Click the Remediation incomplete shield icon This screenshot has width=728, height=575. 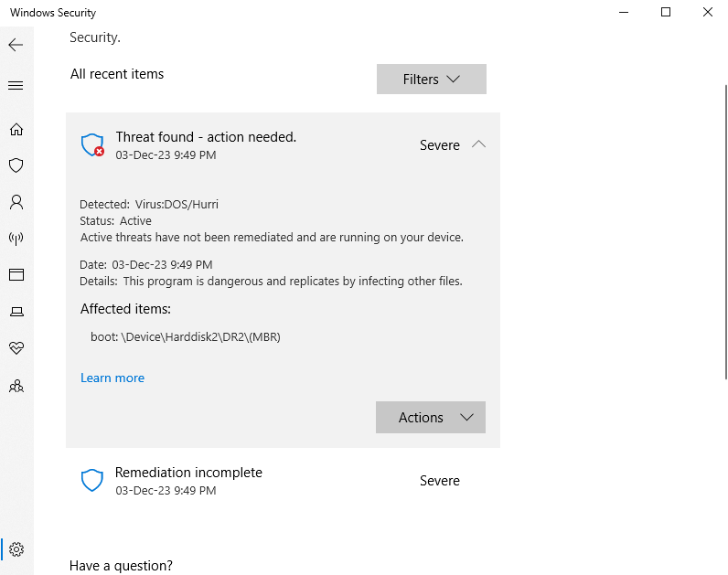point(92,480)
